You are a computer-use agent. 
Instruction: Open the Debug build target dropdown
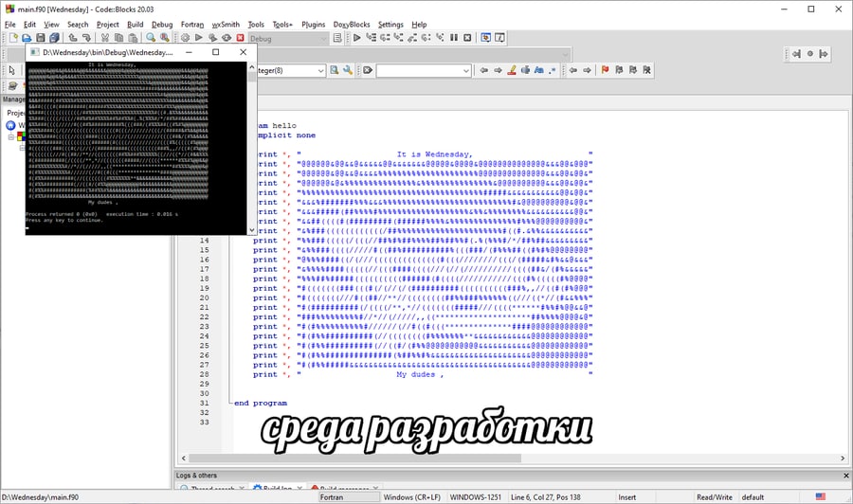pos(324,39)
